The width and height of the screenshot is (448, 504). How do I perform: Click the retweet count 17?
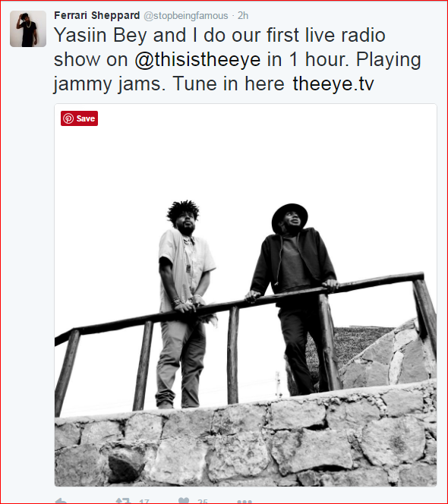coord(144,501)
